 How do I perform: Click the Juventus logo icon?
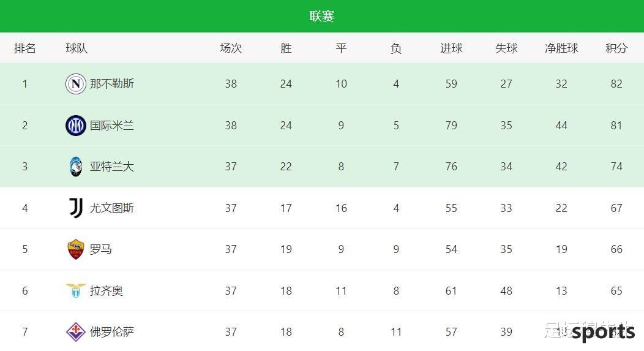(x=75, y=208)
